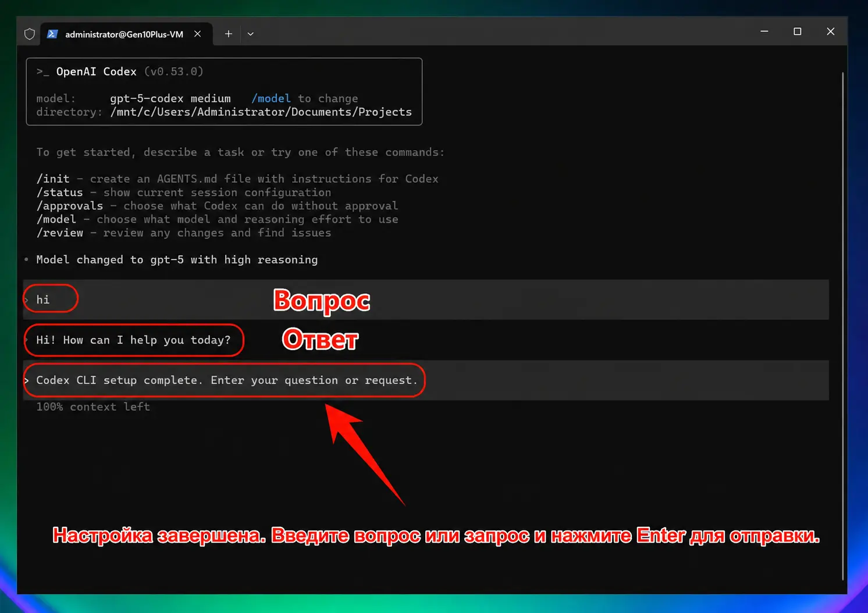Viewport: 868px width, 613px height.
Task: Close the administrator@Gen10Plus-VM tab
Action: 198,34
